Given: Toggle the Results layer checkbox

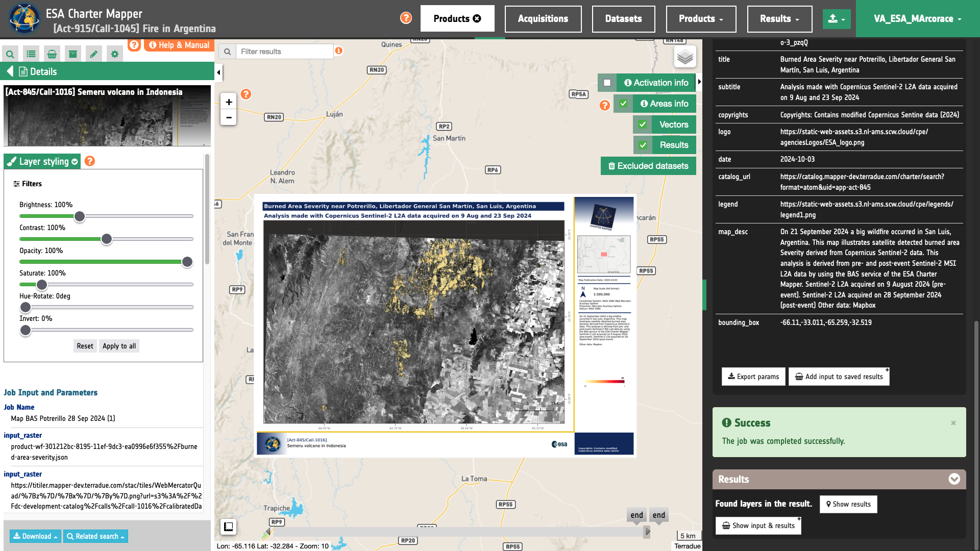Looking at the screenshot, I should pyautogui.click(x=643, y=145).
